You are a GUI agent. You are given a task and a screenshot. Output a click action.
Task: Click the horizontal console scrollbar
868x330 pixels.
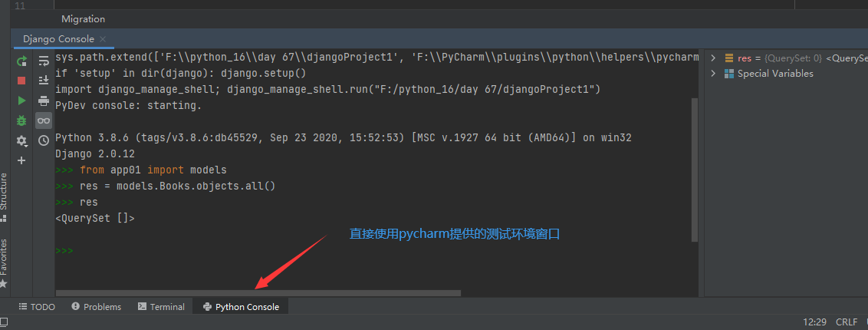[x=258, y=293]
